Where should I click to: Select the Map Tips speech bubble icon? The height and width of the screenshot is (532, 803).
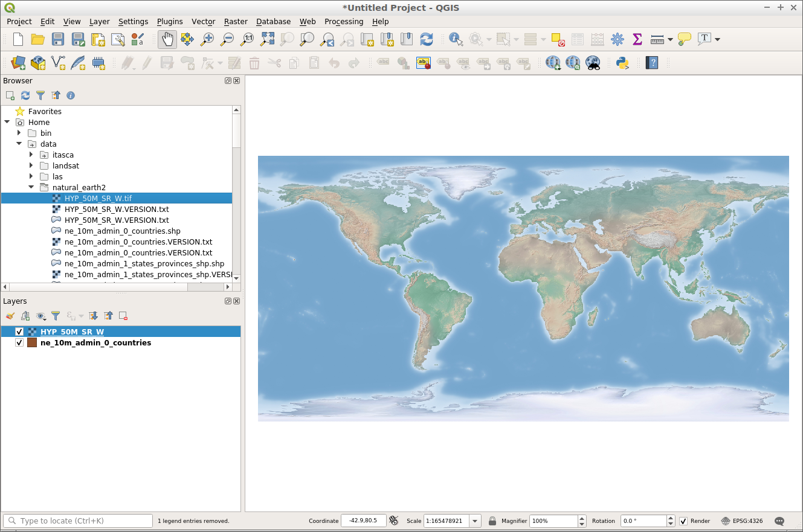click(x=684, y=39)
